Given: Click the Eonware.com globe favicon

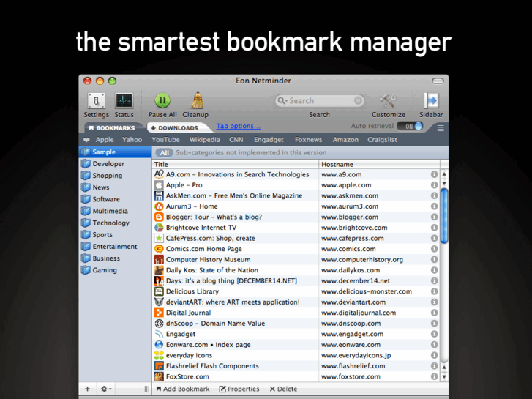Looking at the screenshot, I should coord(159,344).
